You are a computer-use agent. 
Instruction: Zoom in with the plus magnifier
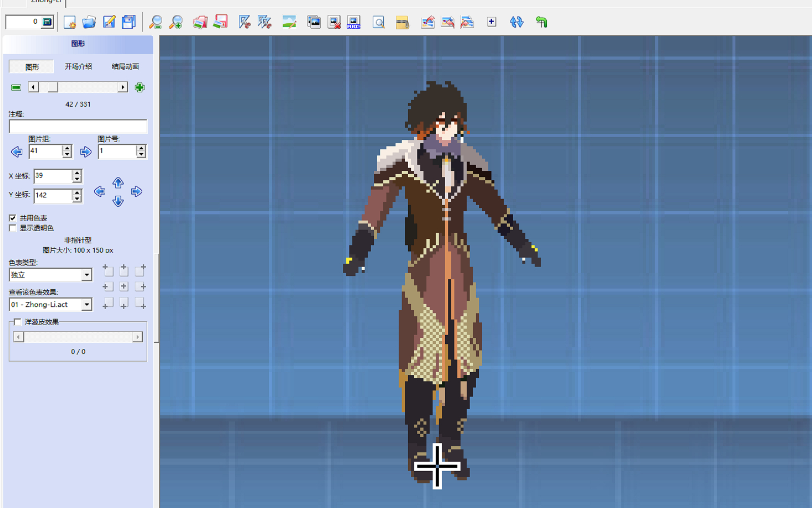(x=176, y=22)
